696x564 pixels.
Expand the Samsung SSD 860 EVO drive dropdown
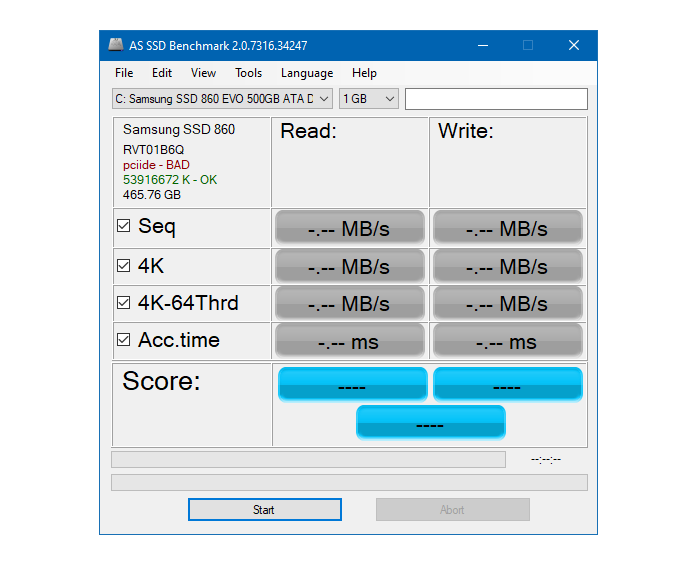click(222, 99)
